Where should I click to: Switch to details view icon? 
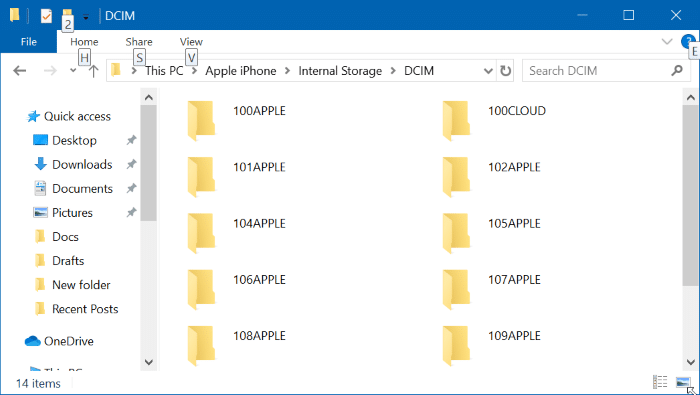(x=660, y=382)
